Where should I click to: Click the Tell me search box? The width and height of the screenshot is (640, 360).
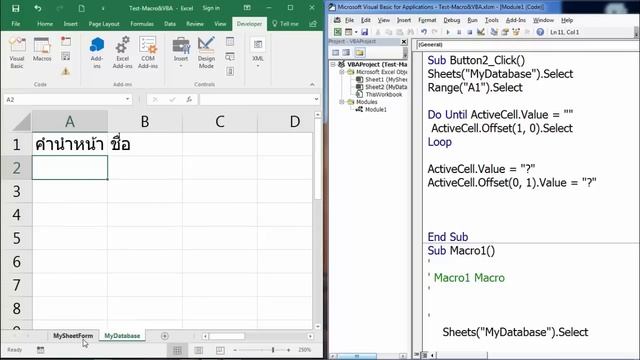[285, 24]
